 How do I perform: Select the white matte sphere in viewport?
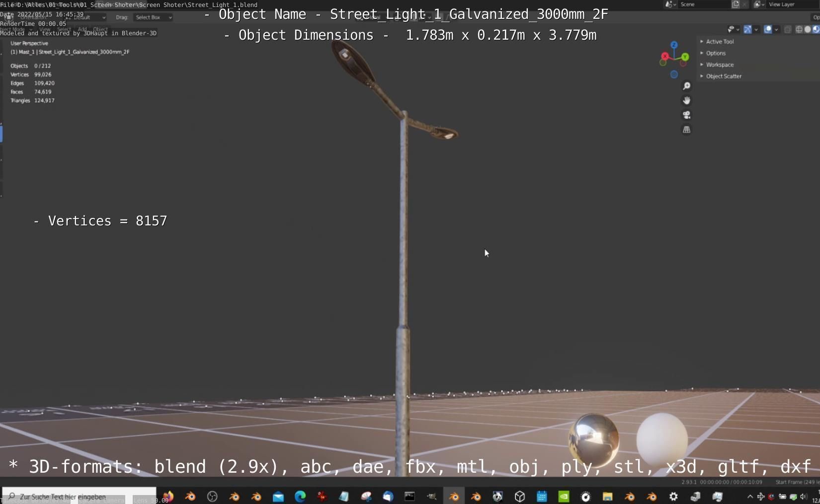click(662, 439)
